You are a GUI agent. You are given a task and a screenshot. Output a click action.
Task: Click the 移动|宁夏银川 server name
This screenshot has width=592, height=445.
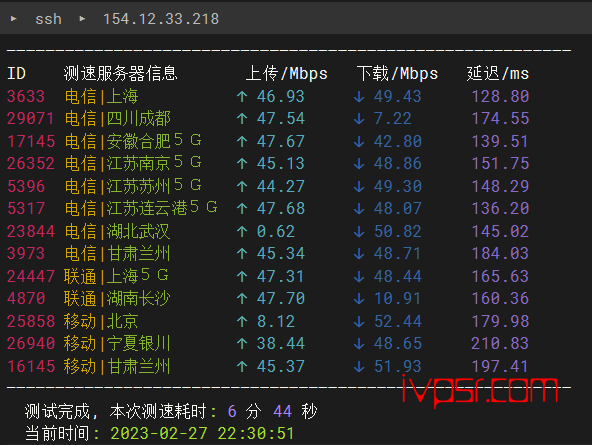click(117, 343)
